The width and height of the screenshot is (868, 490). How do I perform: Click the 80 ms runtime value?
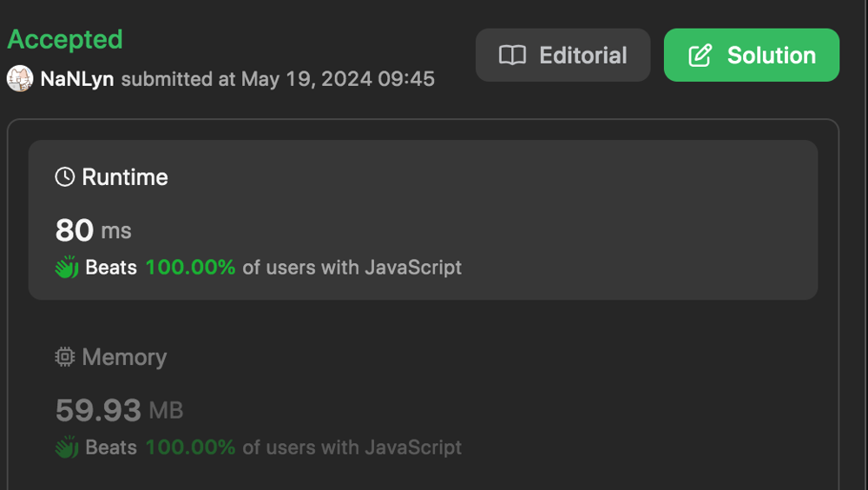[x=93, y=230]
